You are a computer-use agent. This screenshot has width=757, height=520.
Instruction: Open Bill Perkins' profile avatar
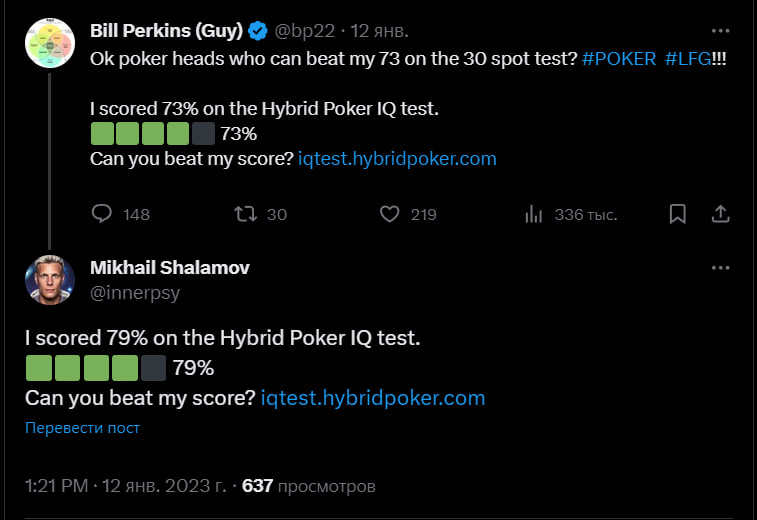pos(50,43)
